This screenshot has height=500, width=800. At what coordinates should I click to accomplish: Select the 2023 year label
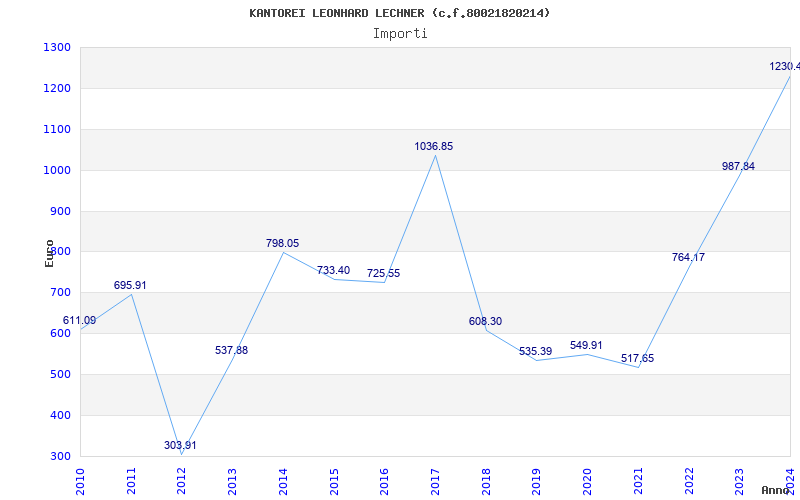point(740,481)
